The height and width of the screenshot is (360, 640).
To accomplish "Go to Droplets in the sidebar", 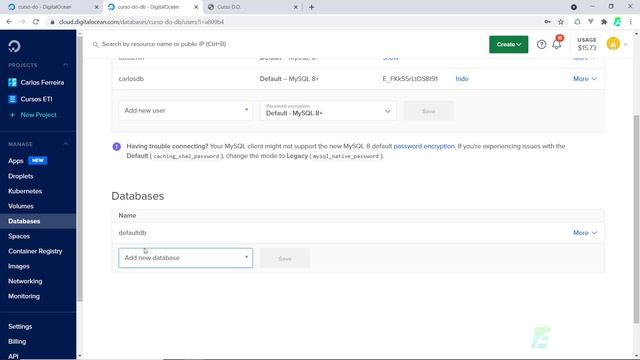I will (20, 176).
